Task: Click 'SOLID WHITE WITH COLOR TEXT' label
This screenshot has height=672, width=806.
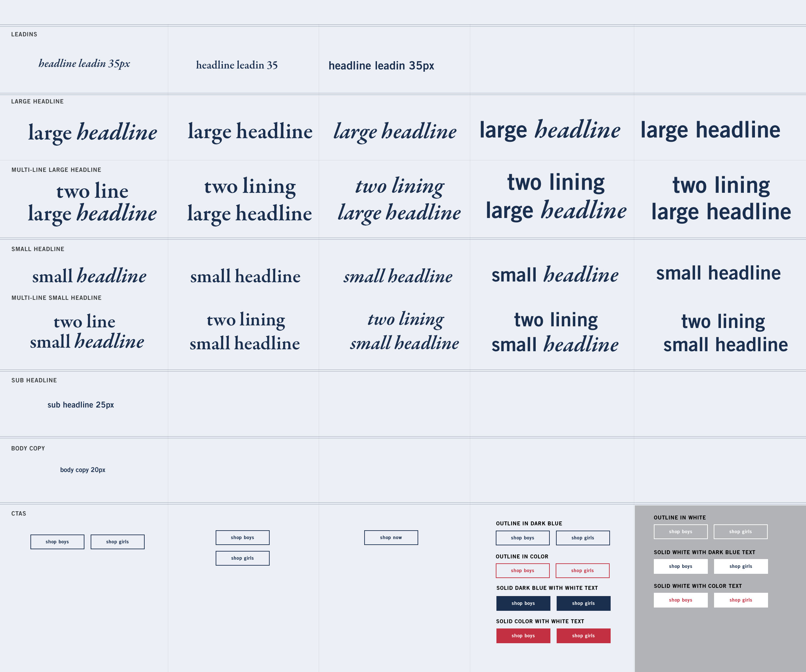Action: click(x=698, y=586)
